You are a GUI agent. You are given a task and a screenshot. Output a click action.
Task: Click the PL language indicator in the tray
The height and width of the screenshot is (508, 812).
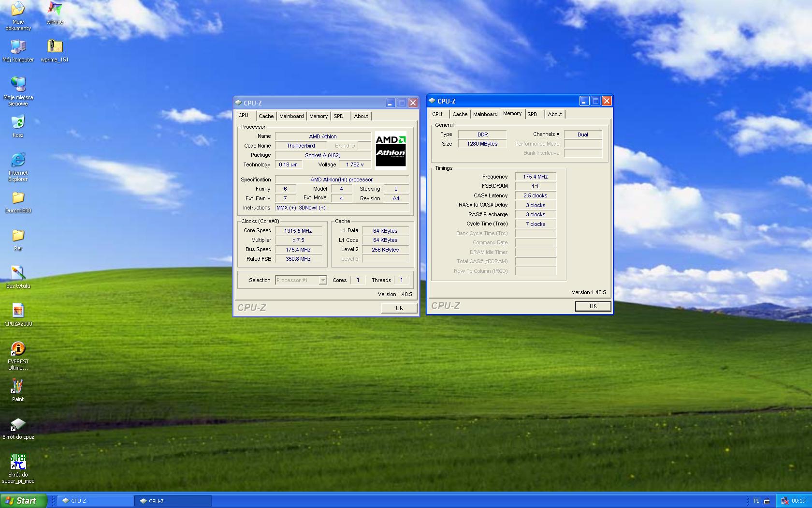point(756,501)
